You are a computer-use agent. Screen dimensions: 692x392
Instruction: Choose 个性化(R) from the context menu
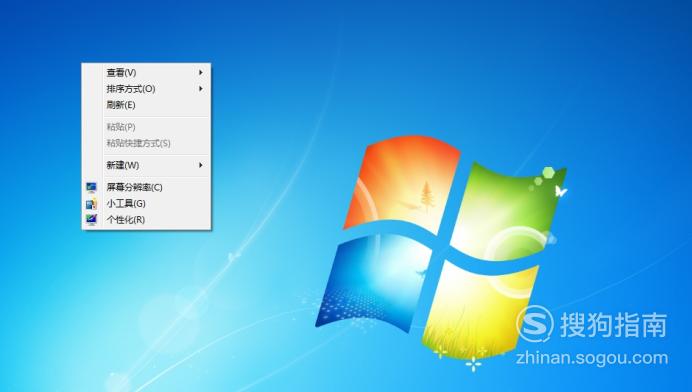click(146, 219)
